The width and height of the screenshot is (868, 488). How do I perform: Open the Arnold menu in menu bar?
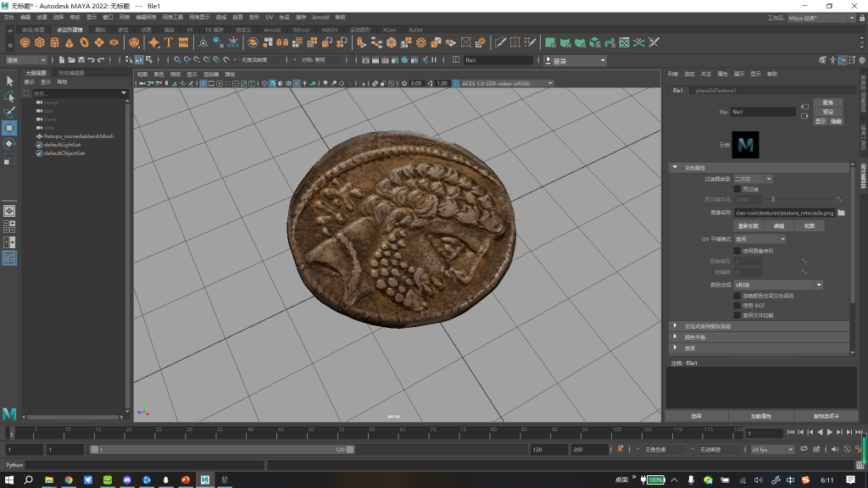click(x=320, y=18)
